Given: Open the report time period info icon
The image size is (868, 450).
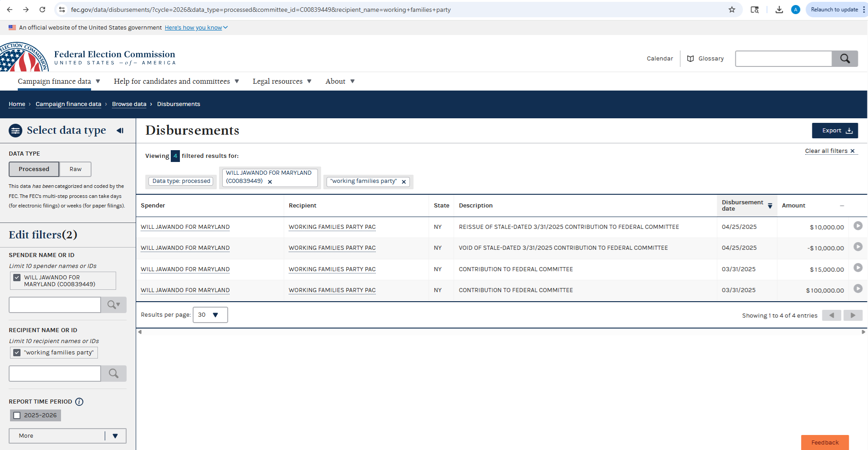Looking at the screenshot, I should click(79, 402).
